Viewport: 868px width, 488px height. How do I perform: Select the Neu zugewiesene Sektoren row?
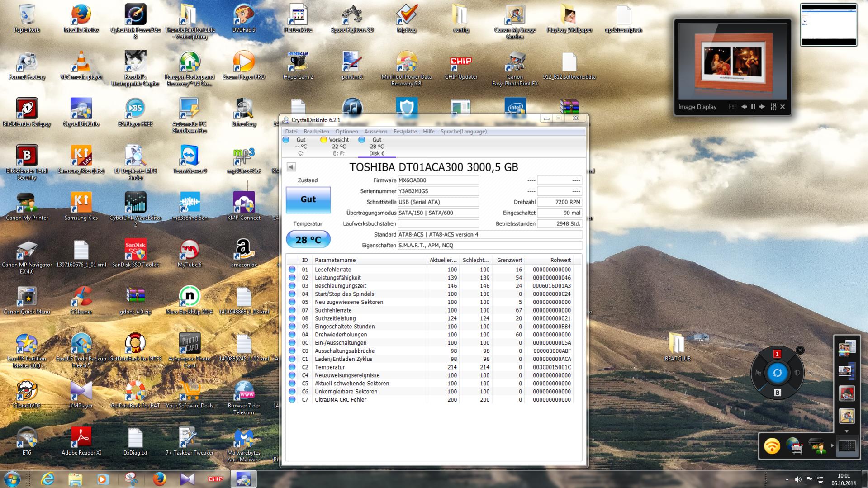click(x=430, y=302)
